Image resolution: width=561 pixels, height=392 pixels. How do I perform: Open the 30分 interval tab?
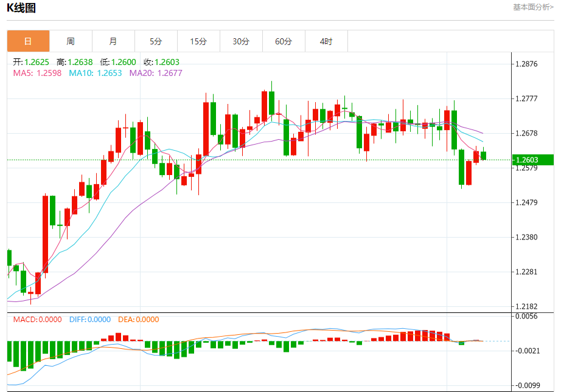241,41
